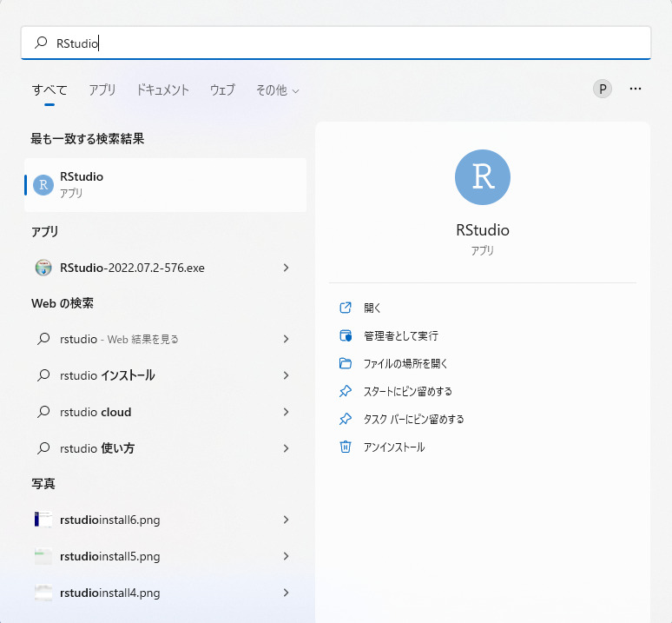Viewport: 672px width, 623px height.
Task: Click the P account avatar
Action: point(603,89)
